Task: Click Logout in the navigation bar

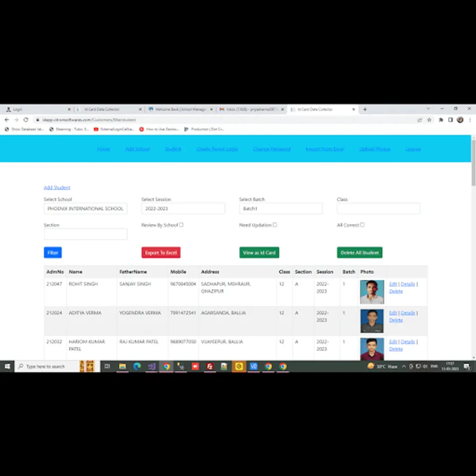Action: [413, 149]
